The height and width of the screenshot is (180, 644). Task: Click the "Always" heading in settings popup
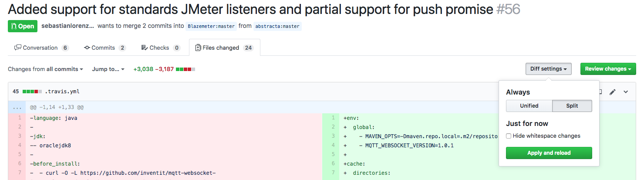[518, 92]
